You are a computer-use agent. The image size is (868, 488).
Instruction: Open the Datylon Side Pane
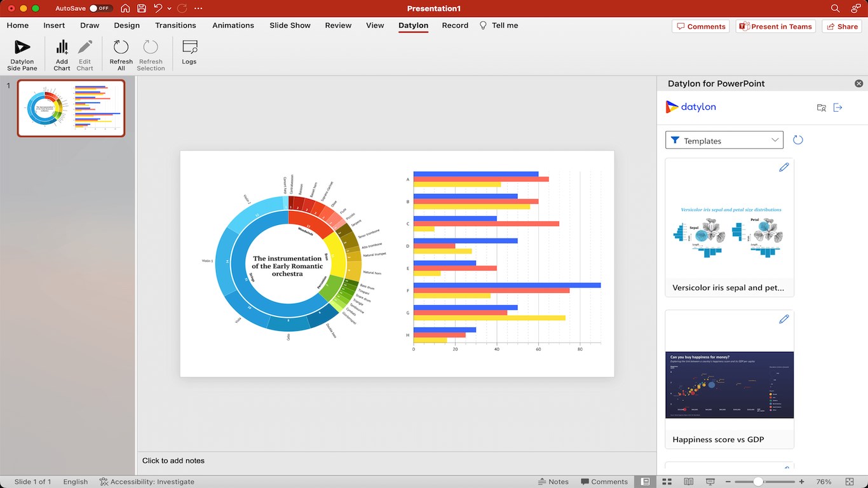(x=22, y=55)
